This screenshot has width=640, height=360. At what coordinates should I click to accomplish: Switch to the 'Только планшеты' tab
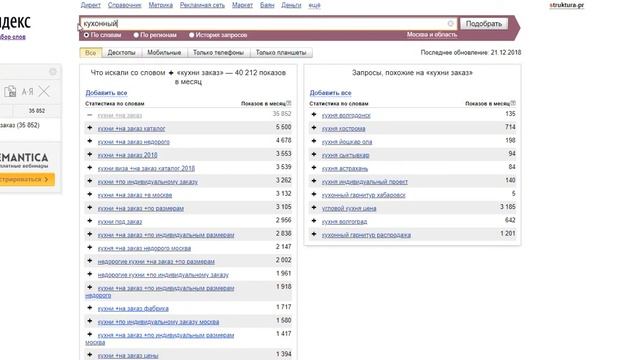[x=281, y=53]
